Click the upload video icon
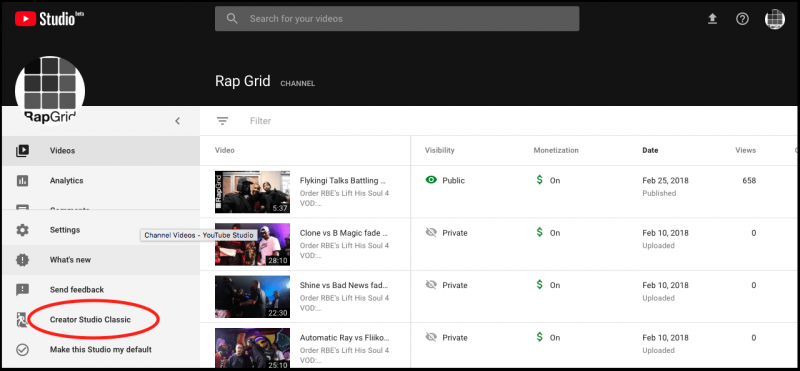Image resolution: width=800 pixels, height=371 pixels. pyautogui.click(x=712, y=19)
